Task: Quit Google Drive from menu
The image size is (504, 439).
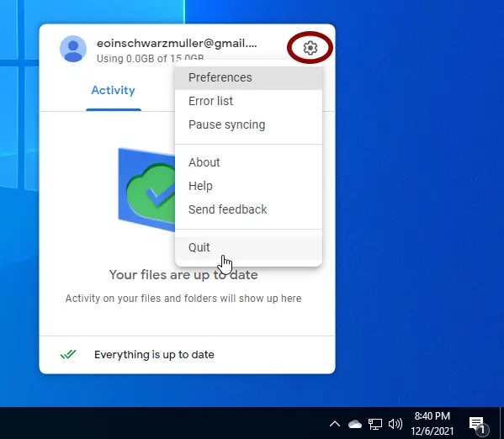Action: (x=248, y=247)
